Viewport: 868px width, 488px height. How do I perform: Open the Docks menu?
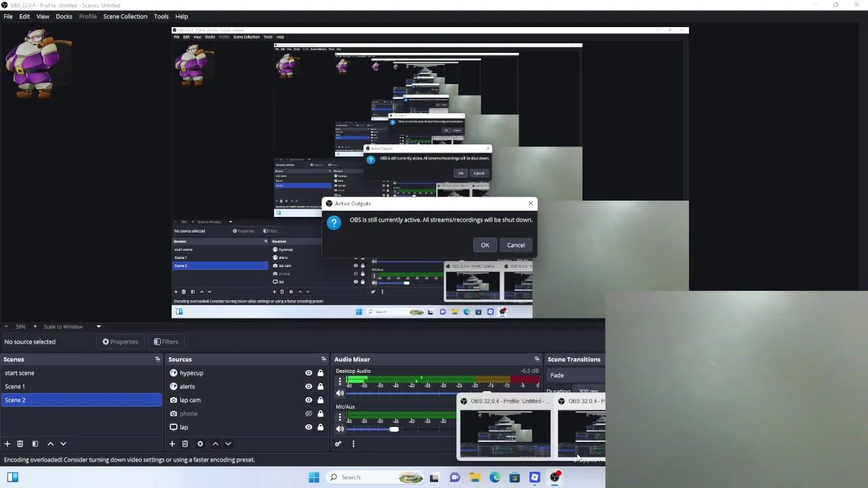64,16
